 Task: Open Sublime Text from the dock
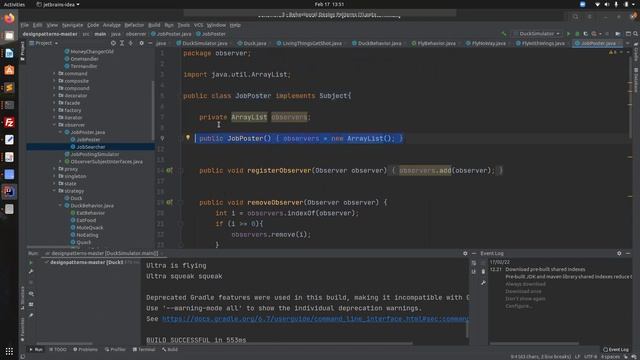[x=9, y=88]
